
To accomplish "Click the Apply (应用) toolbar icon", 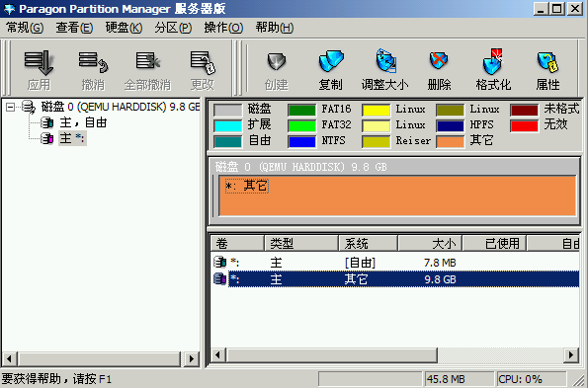I will tap(39, 62).
